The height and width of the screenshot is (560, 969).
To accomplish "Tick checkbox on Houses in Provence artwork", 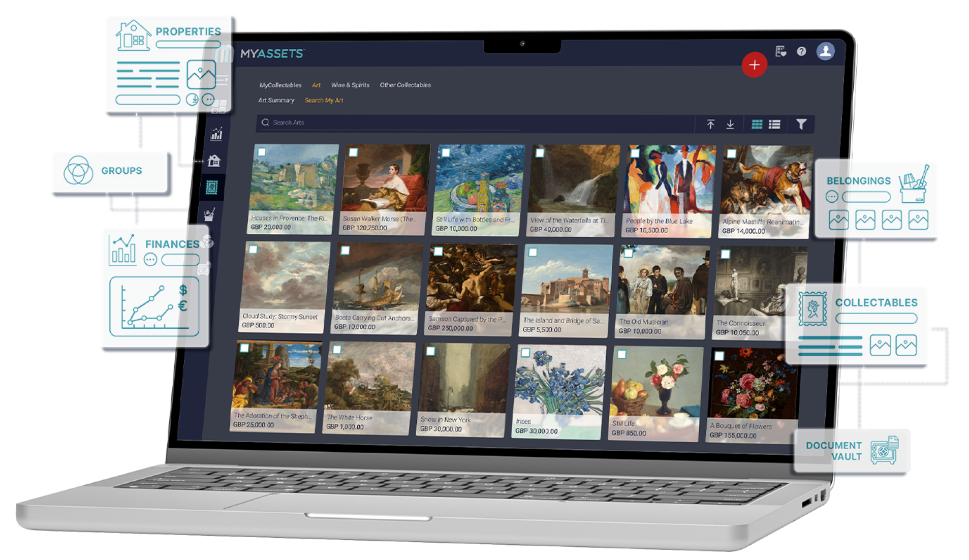I will point(262,151).
